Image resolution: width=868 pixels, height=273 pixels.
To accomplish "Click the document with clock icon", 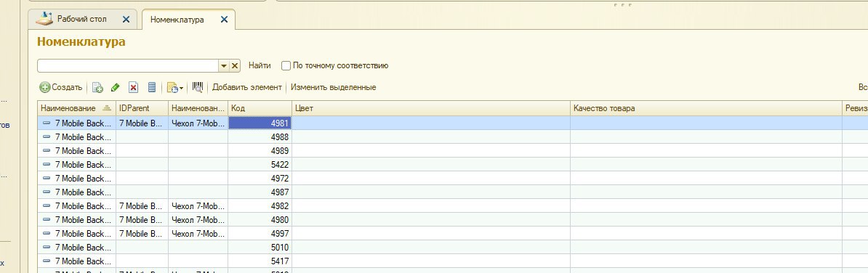I will [173, 87].
